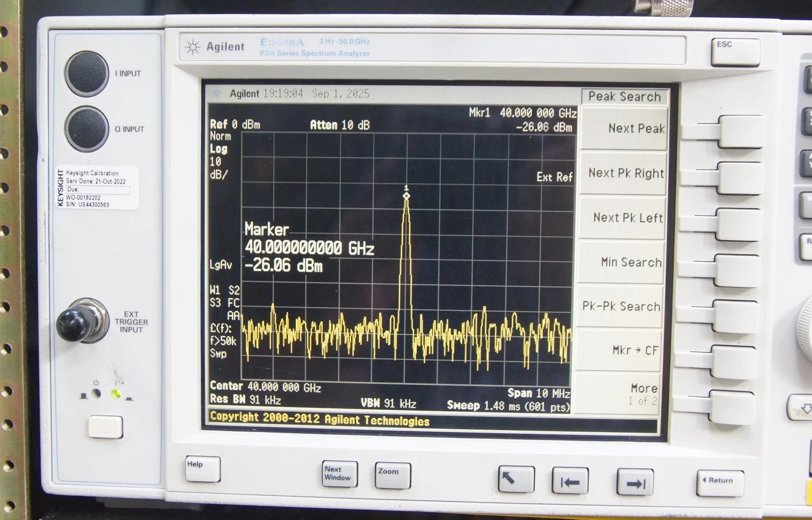Image resolution: width=812 pixels, height=520 pixels.
Task: Click the diagonal up-left arrow key
Action: [x=516, y=479]
